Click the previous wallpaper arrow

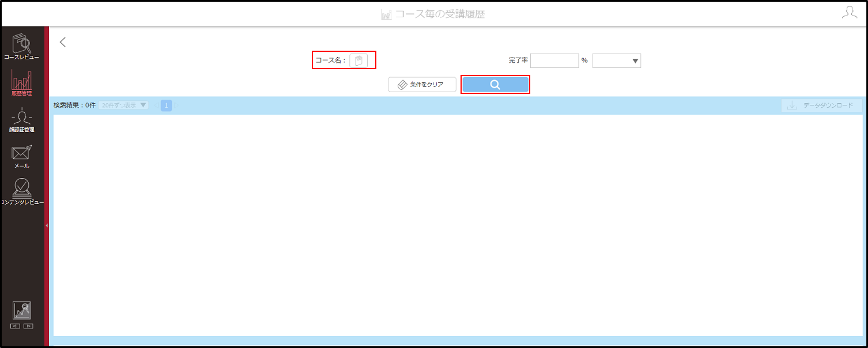[x=16, y=326]
